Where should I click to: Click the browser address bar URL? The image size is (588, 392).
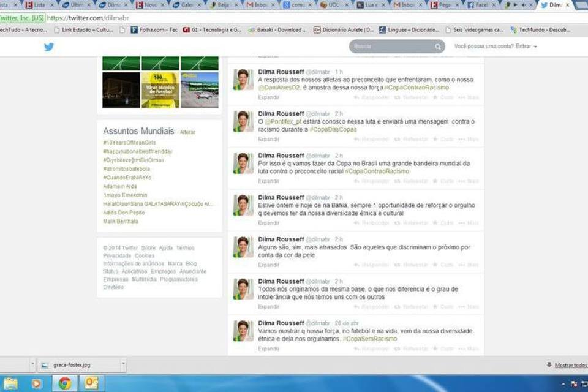click(88, 18)
